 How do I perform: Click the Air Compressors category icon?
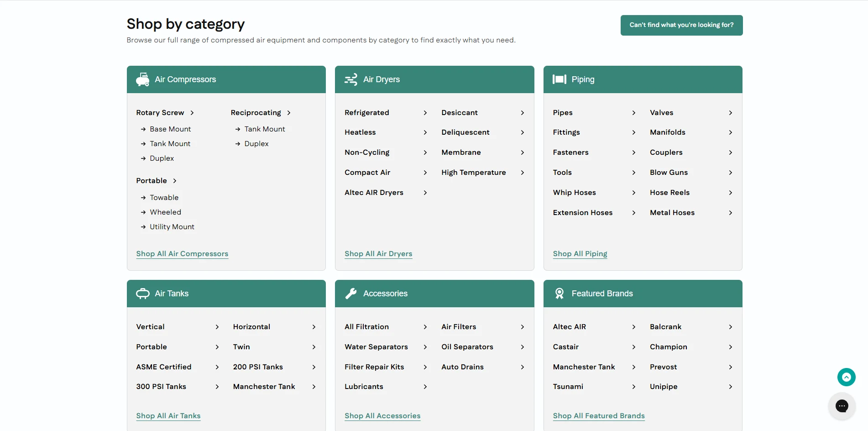(142, 79)
